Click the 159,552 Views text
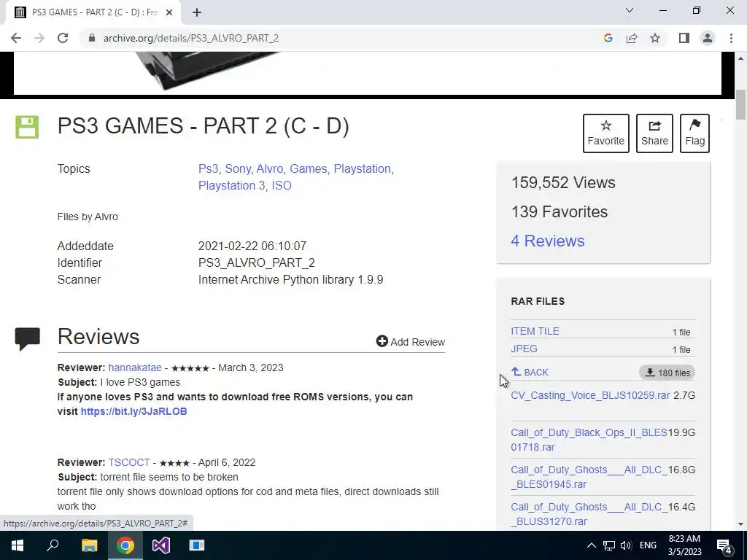 point(563,182)
